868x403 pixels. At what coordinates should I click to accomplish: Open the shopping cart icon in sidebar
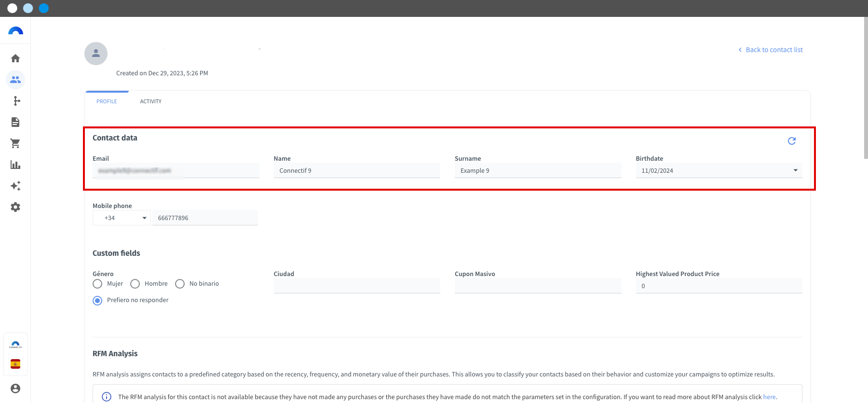(15, 143)
